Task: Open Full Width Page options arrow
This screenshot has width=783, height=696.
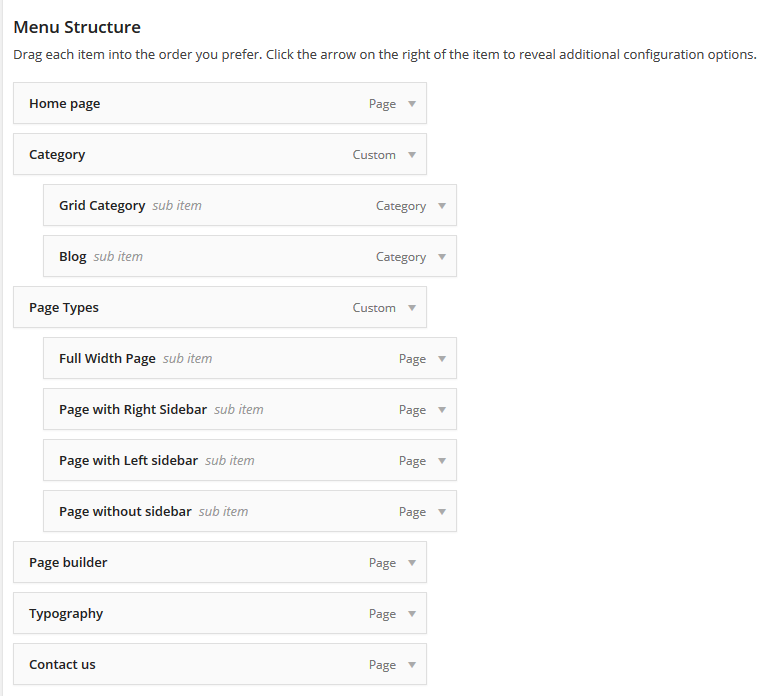Action: click(x=442, y=358)
